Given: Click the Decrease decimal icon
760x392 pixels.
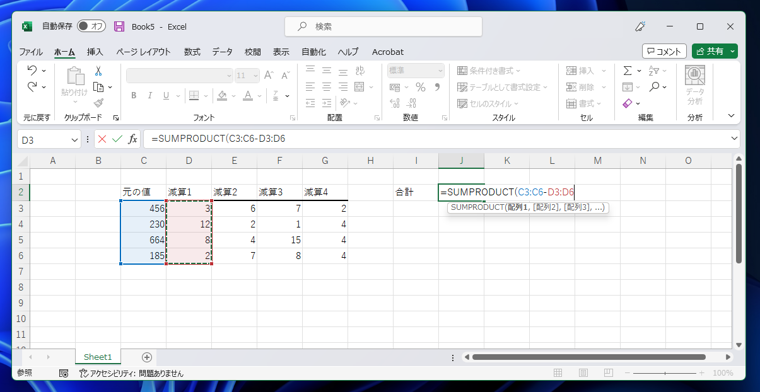Looking at the screenshot, I should point(412,103).
